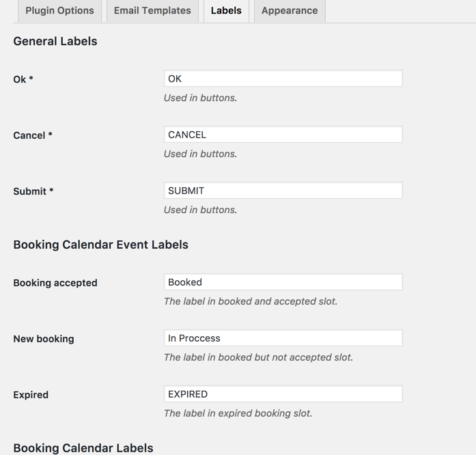Click the expired booking slot description text
Viewport: 476px width, 455px height.
(238, 413)
